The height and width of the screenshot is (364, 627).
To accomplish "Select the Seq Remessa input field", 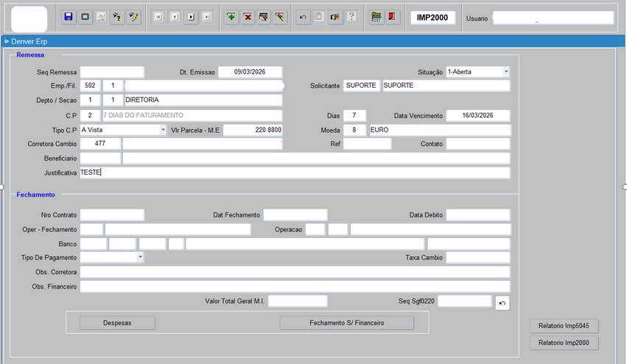I will (112, 72).
